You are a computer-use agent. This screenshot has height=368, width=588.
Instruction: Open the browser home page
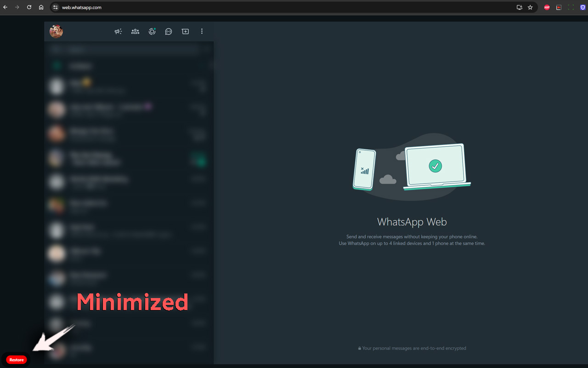point(41,7)
